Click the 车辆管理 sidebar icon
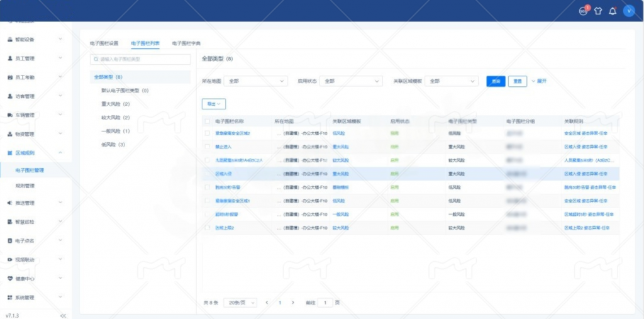 coord(10,115)
